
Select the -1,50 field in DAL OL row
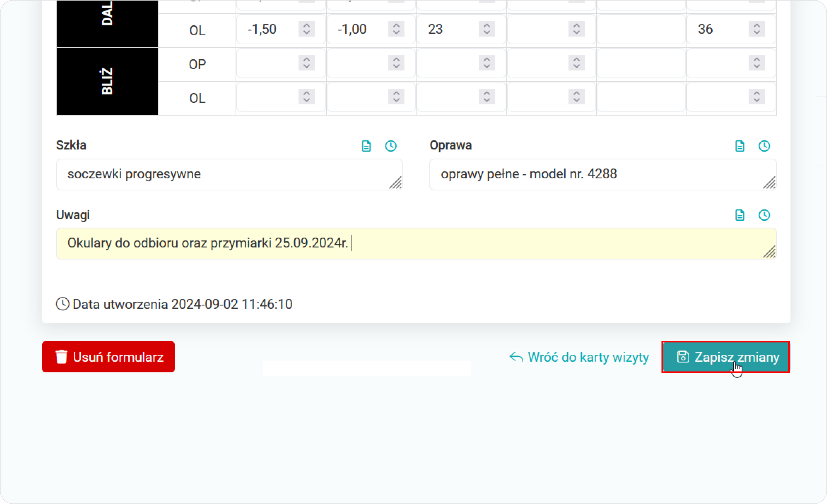coord(281,29)
